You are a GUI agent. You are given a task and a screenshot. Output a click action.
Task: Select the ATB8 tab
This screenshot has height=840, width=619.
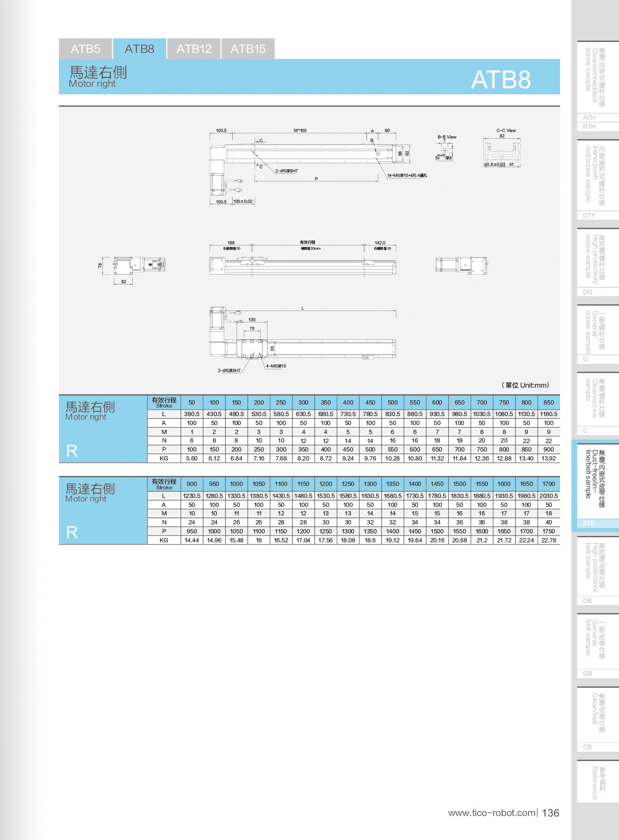click(x=139, y=49)
